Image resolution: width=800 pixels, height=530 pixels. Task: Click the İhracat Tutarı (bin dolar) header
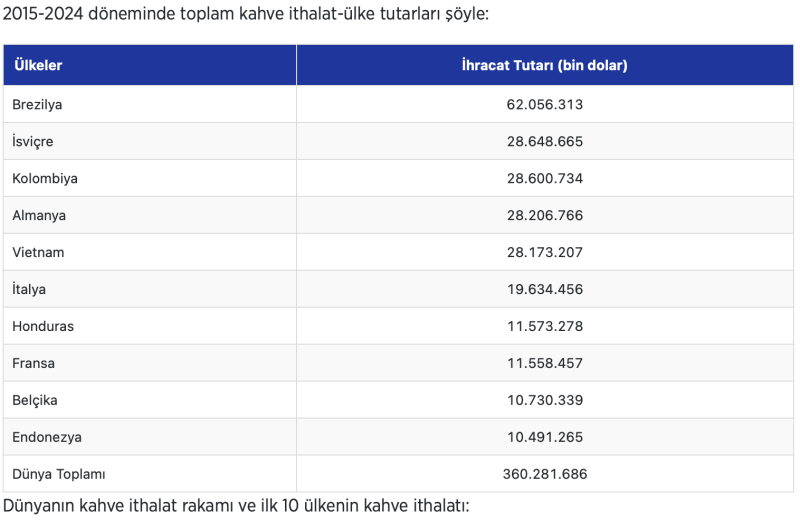(x=544, y=65)
